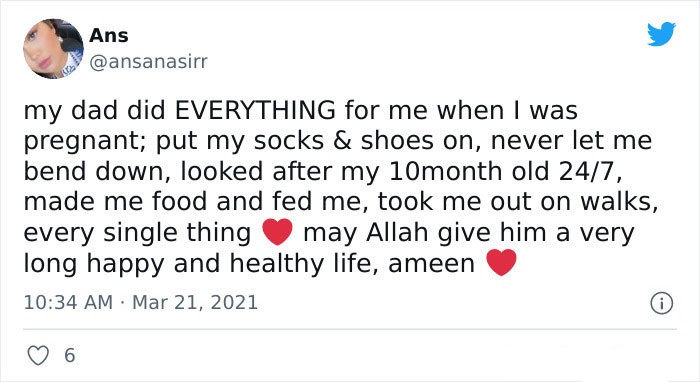This screenshot has width=700, height=382.
Task: Open the tweet info icon
Action: point(661,303)
